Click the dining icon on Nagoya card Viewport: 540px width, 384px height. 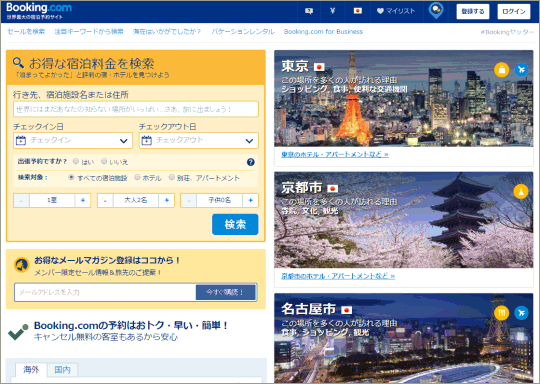501,313
